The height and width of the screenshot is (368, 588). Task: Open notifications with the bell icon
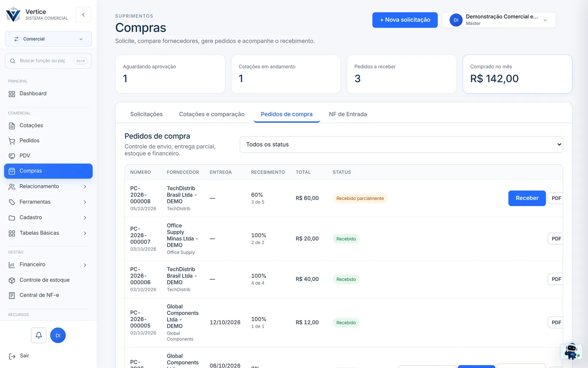click(39, 335)
